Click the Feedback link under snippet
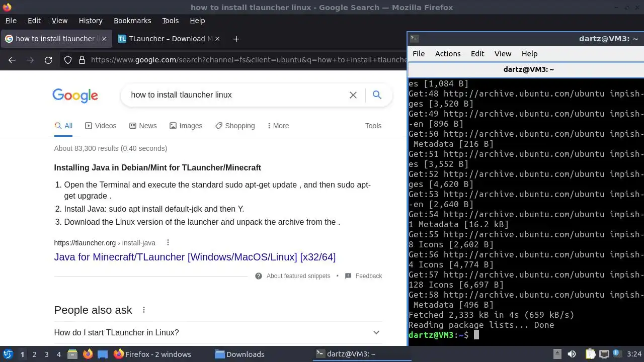 point(369,276)
